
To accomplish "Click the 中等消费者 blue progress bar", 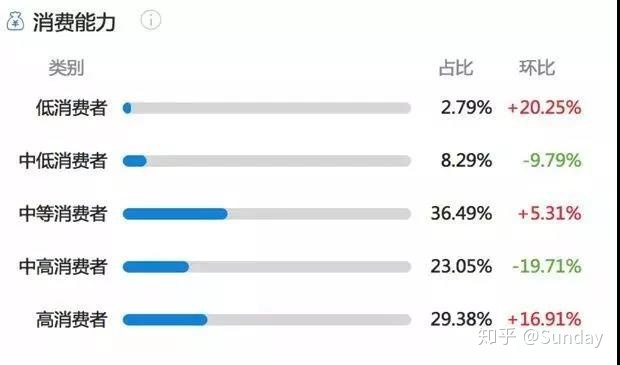I will 175,214.
